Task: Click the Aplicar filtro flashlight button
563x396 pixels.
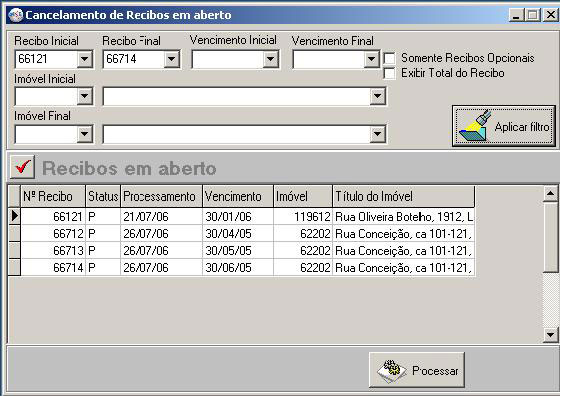Action: click(x=504, y=126)
